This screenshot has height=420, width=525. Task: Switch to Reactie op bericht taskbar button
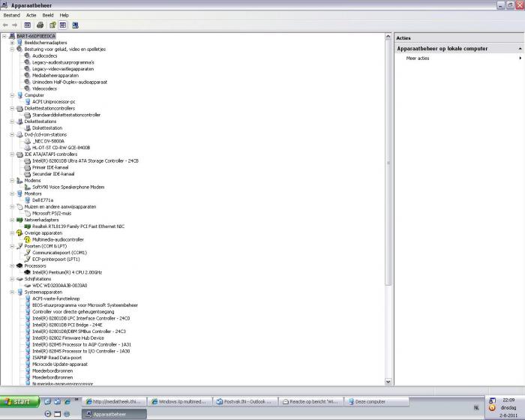[x=310, y=401]
